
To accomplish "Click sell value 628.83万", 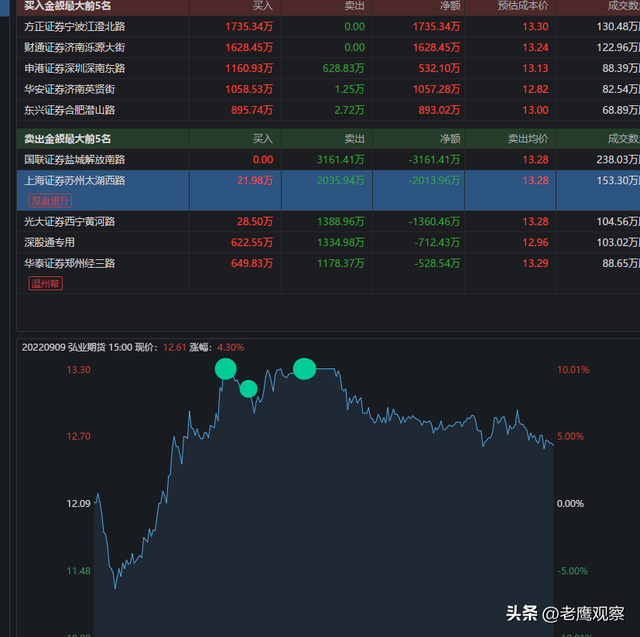I will point(343,68).
